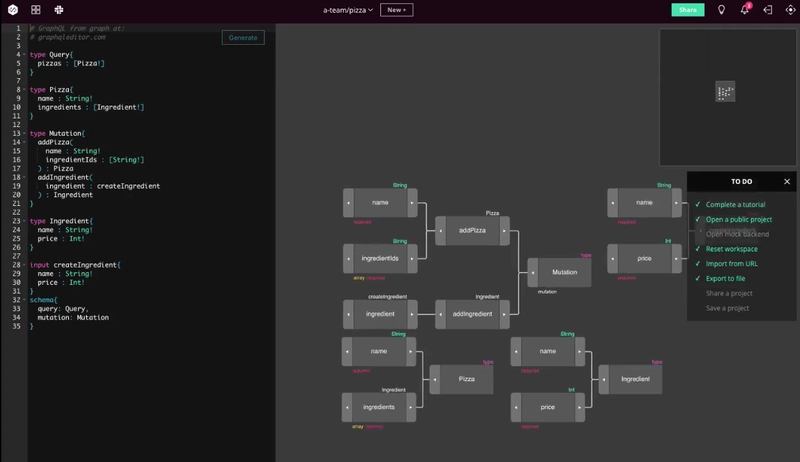Click the input port of Ingredient type node
Image resolution: width=800 pixels, height=462 pixels.
tap(604, 379)
